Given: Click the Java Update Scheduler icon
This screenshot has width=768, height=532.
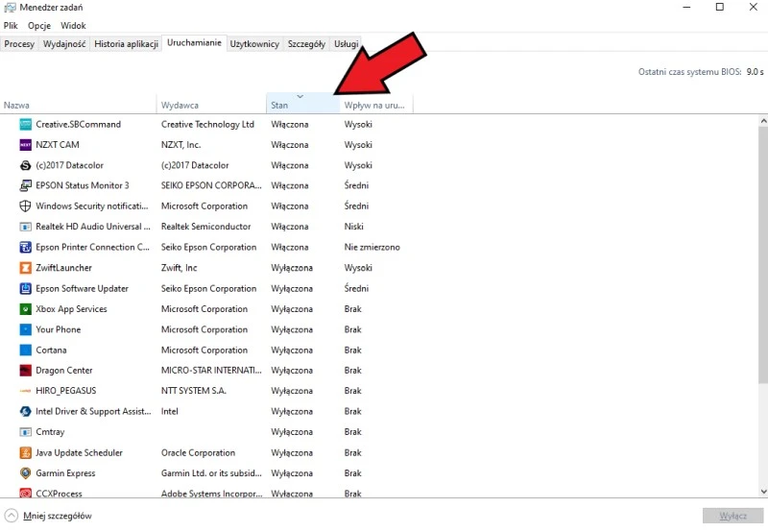Looking at the screenshot, I should pyautogui.click(x=26, y=452).
